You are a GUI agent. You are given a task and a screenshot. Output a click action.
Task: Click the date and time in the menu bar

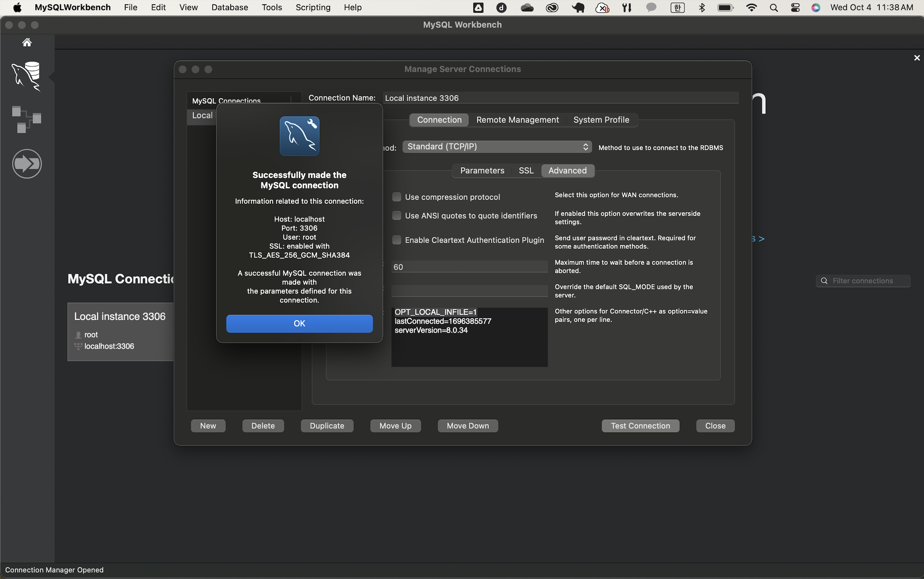click(871, 7)
